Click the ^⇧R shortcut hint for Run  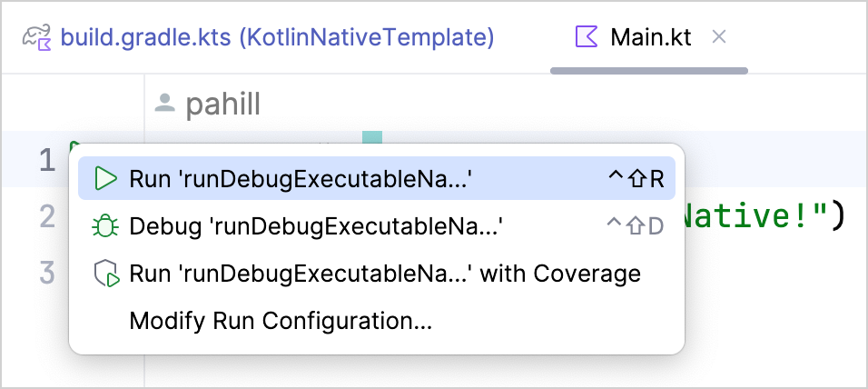pos(636,179)
